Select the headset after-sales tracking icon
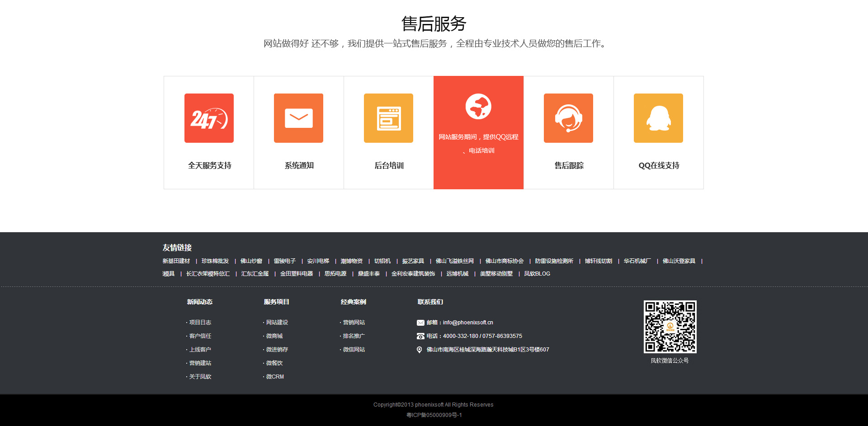868x426 pixels. click(568, 118)
